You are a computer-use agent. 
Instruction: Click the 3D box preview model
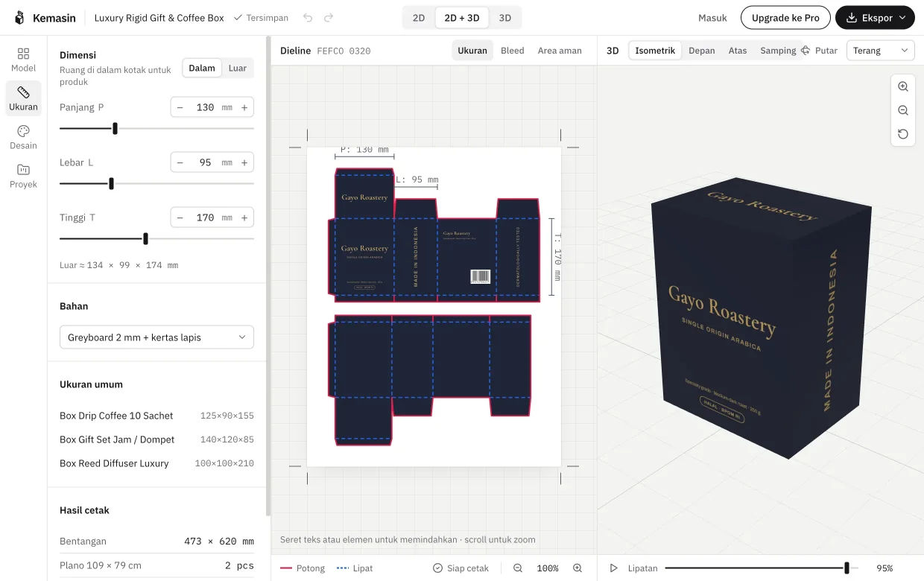(761, 317)
